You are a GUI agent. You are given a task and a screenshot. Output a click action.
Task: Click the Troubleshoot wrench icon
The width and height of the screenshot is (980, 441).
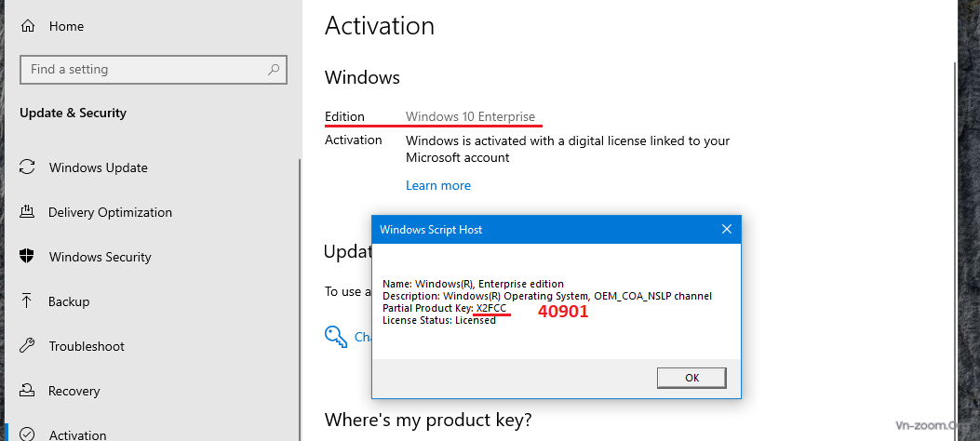point(27,346)
